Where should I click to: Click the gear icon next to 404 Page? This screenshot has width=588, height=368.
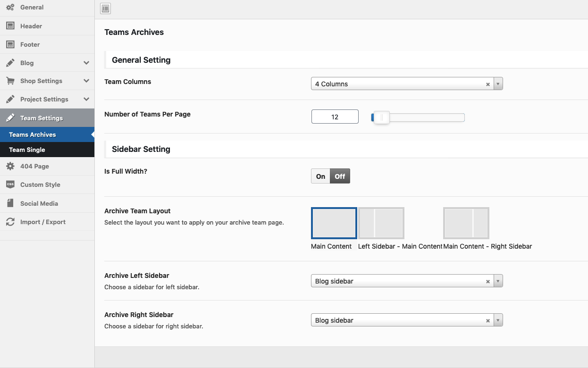coord(10,166)
